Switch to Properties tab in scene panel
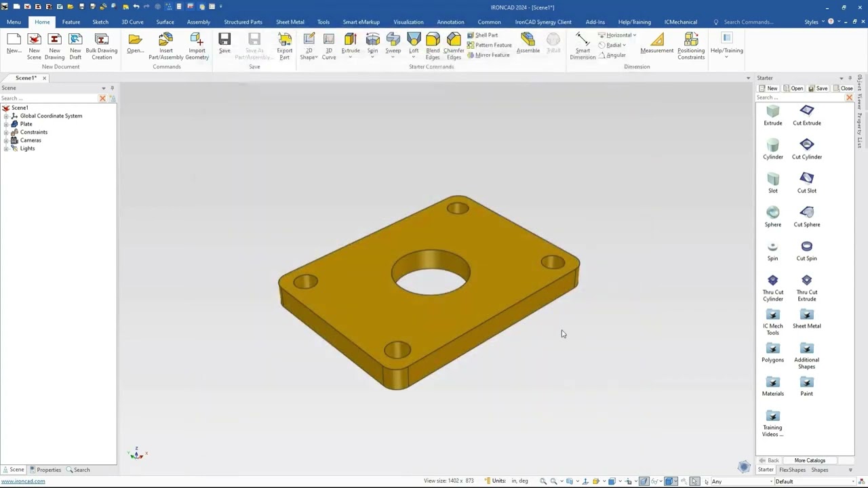 coord(45,470)
